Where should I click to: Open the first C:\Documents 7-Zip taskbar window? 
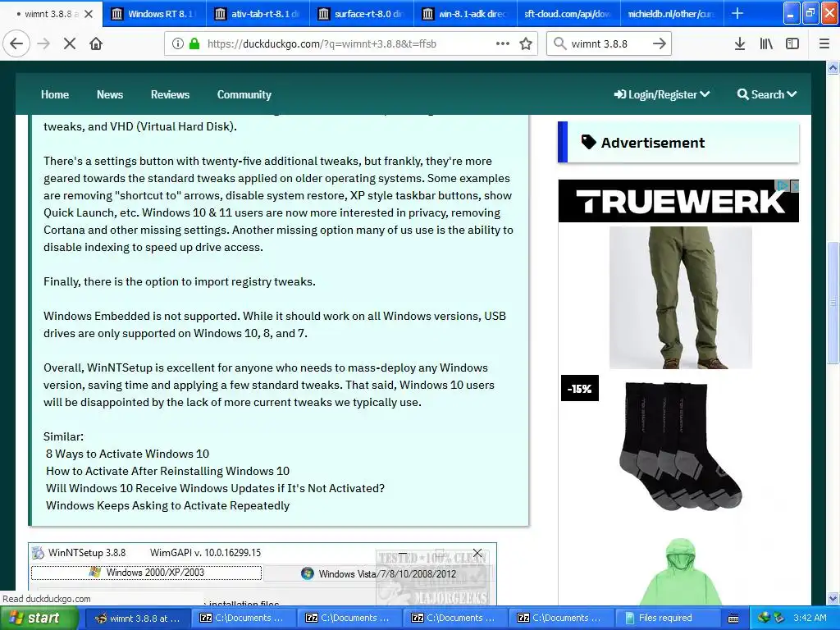point(243,619)
